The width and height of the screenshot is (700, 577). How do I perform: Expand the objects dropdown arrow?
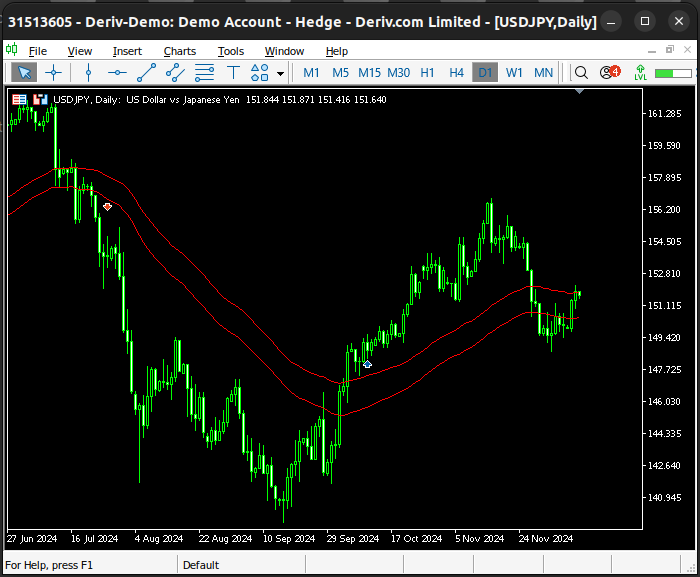click(280, 73)
